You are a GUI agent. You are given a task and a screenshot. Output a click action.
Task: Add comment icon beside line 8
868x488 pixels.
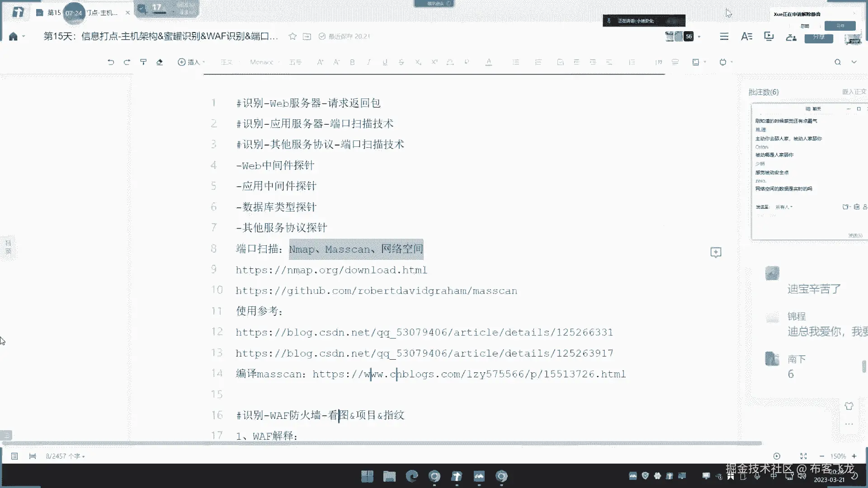coord(716,252)
